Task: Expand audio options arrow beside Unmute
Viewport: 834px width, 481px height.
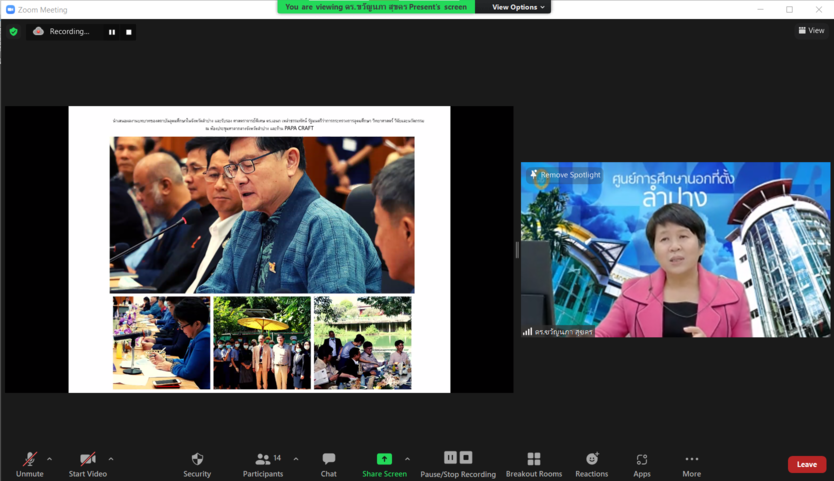Action: (x=50, y=459)
